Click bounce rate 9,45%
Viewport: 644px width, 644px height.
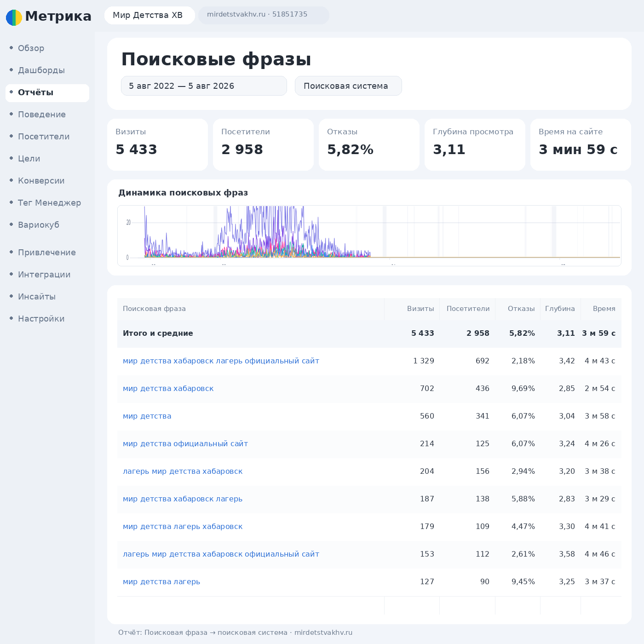coord(523,582)
